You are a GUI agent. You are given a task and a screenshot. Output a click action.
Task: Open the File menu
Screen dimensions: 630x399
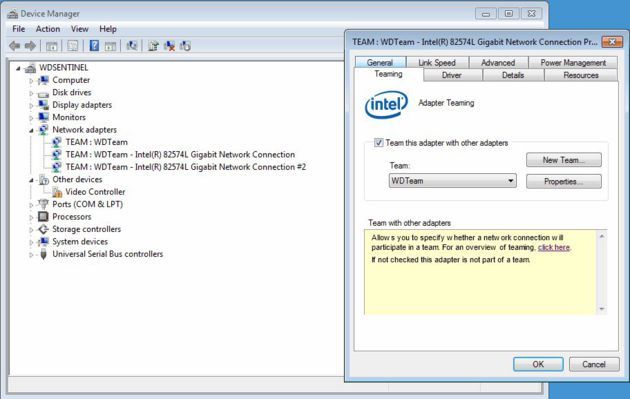(18, 29)
